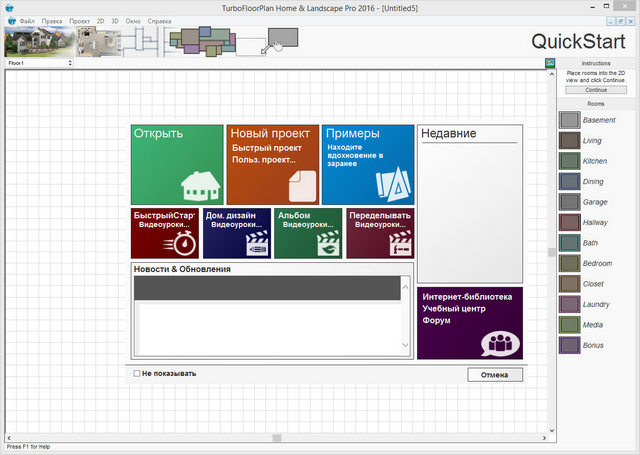Click the Bath room icon

tap(569, 243)
